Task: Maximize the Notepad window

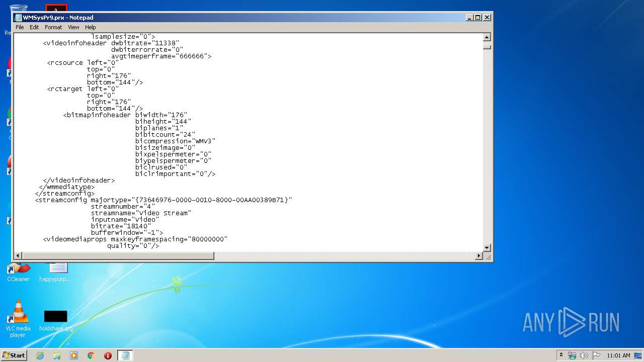Action: [x=478, y=17]
